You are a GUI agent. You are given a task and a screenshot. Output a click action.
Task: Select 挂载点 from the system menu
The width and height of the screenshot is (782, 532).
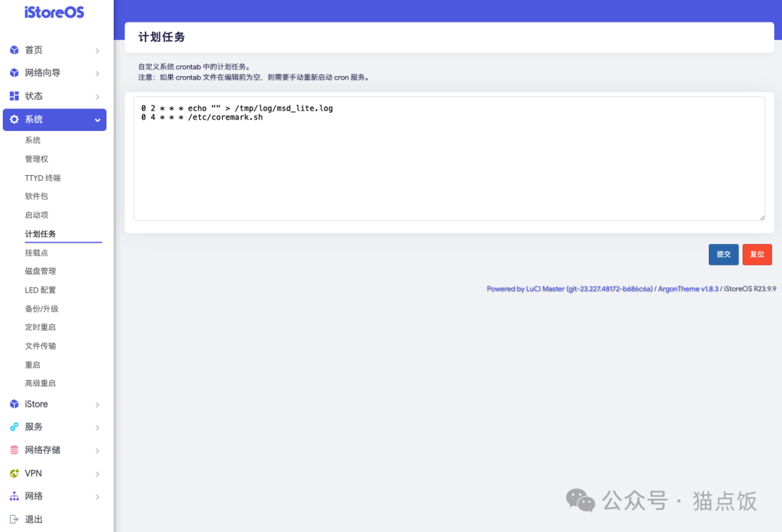pyautogui.click(x=35, y=252)
